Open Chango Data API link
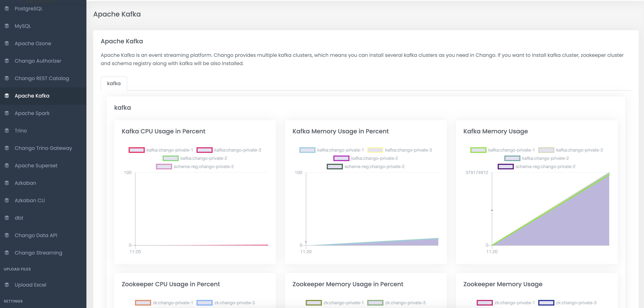644x308 pixels. [43, 235]
